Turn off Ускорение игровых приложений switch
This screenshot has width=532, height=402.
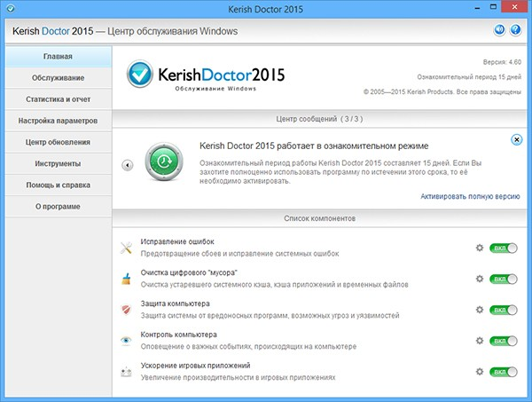point(503,372)
